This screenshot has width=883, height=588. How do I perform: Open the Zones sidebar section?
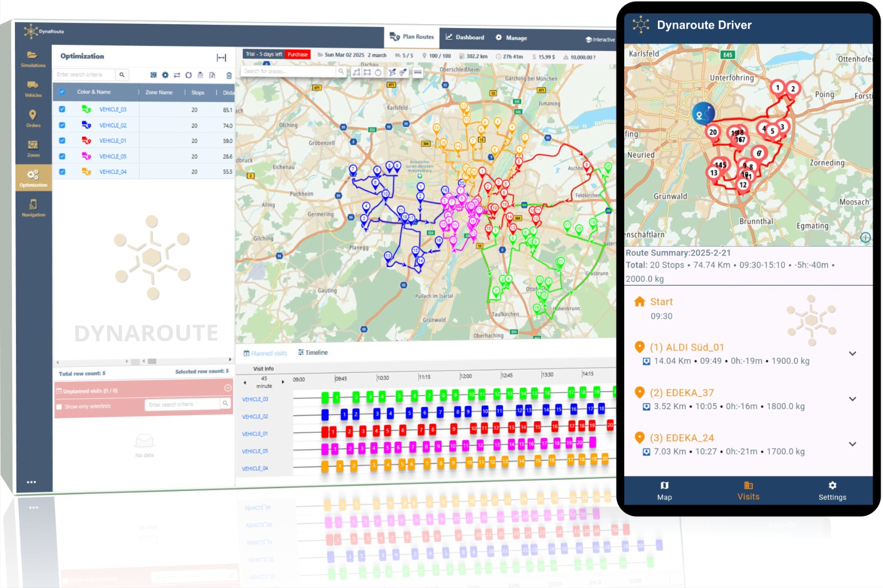point(33,148)
